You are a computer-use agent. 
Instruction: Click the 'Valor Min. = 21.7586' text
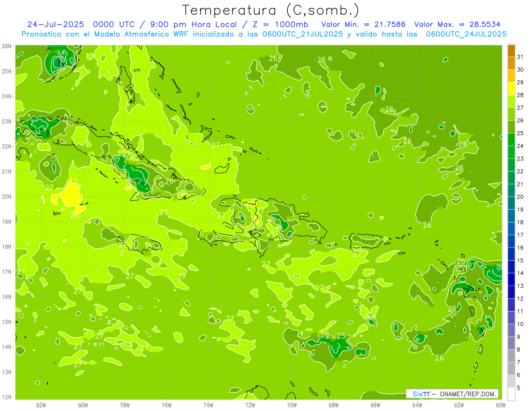[363, 24]
